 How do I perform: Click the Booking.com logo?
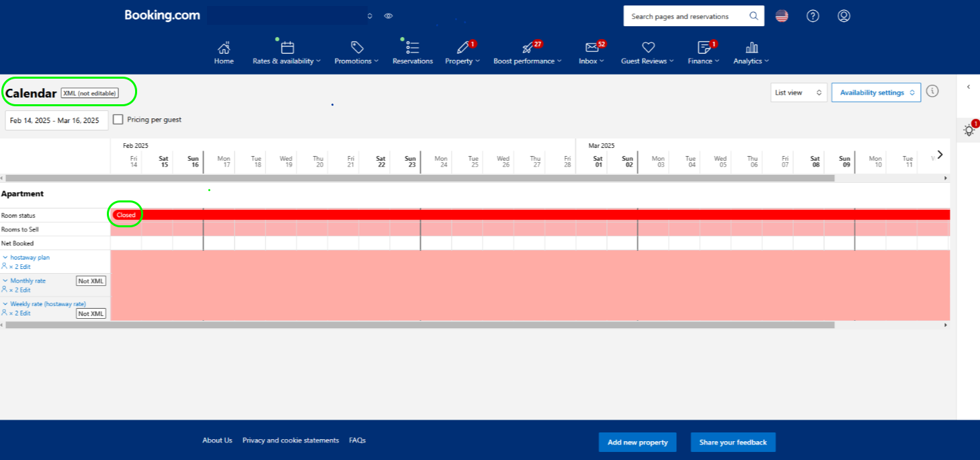[162, 15]
